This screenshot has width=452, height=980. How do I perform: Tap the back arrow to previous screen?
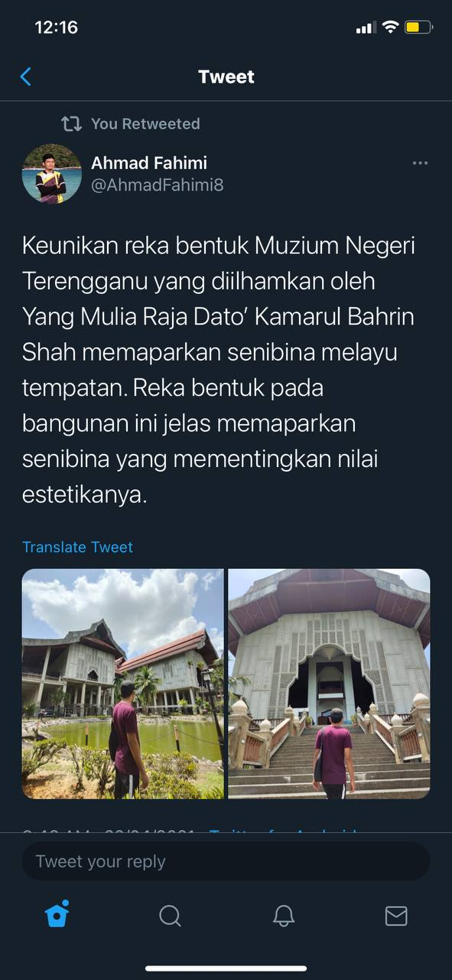tap(25, 77)
